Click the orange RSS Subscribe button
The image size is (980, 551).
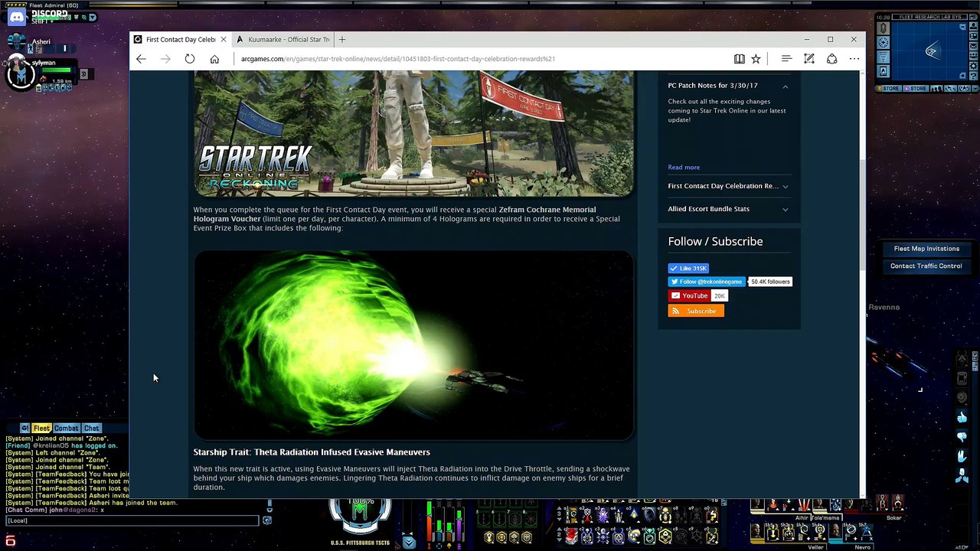[696, 311]
